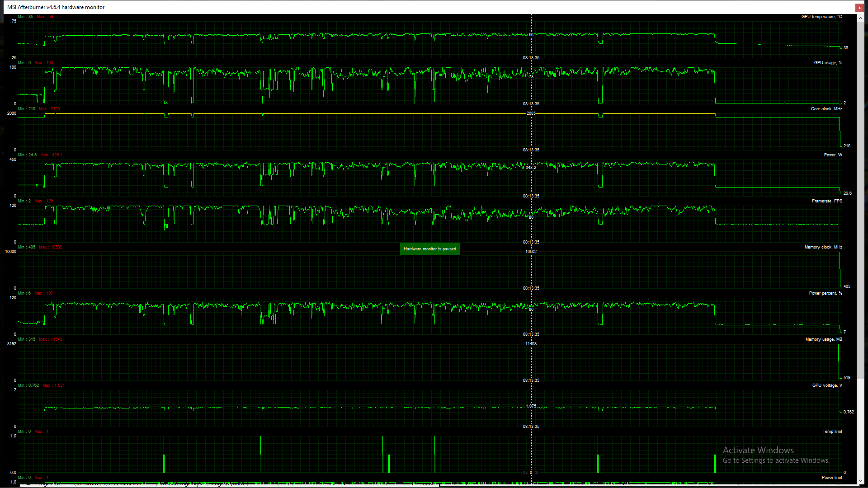Click the MSI Afterburner window title bar
Screen dimensions: 868x488
(316, 7)
